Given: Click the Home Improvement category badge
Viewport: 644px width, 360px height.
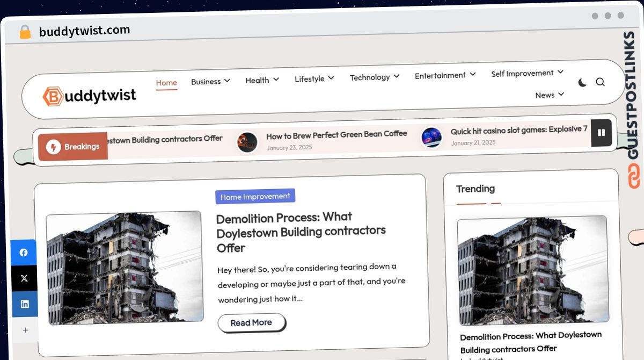Looking at the screenshot, I should tap(255, 196).
